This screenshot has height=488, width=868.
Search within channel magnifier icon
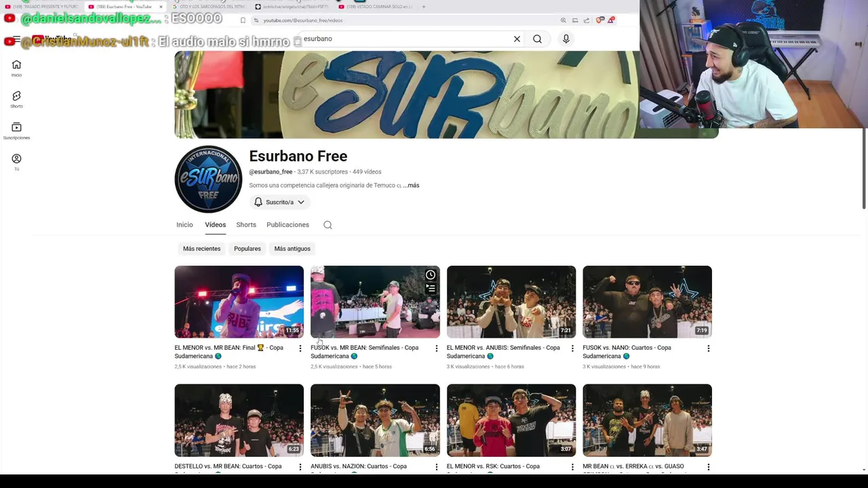(x=328, y=225)
